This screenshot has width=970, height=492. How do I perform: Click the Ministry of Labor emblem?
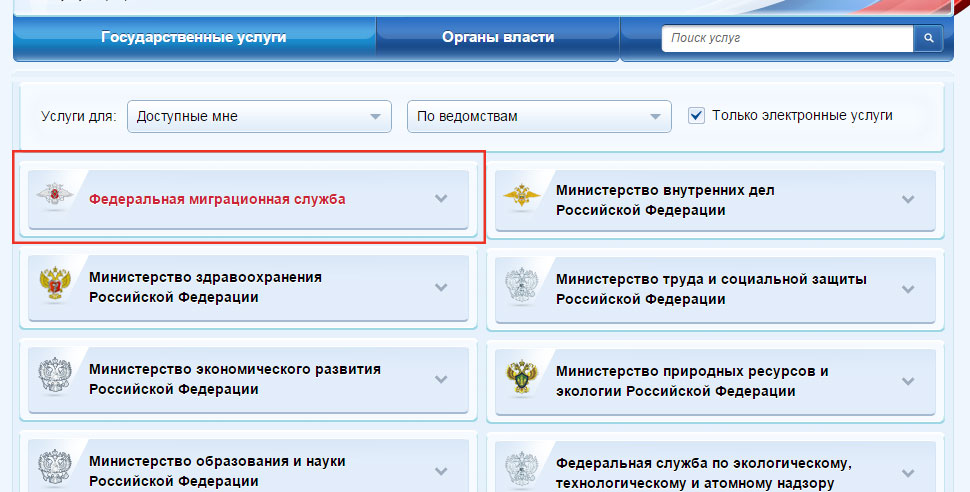pos(522,287)
